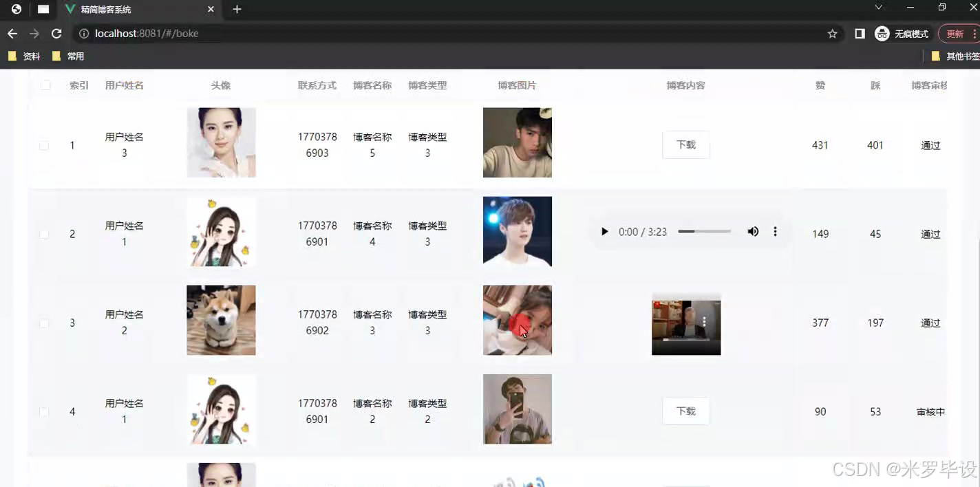Play the audio in row 2
980x487 pixels.
(604, 232)
